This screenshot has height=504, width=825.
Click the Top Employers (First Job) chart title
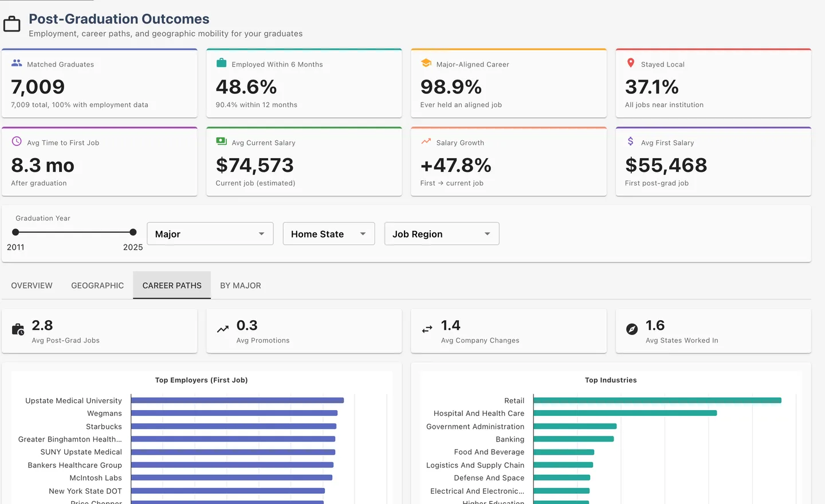(202, 380)
